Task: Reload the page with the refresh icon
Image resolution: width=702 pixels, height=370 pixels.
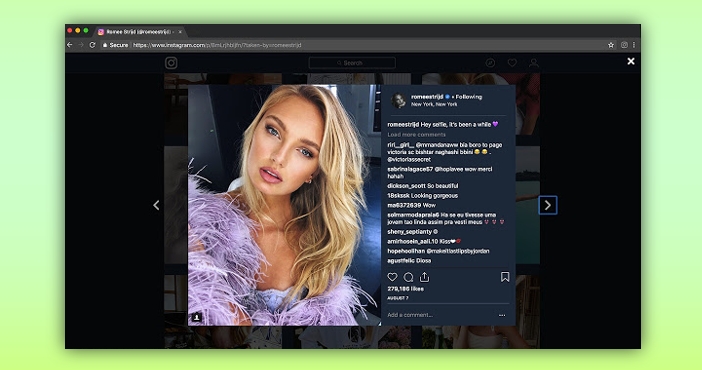Action: pos(92,45)
